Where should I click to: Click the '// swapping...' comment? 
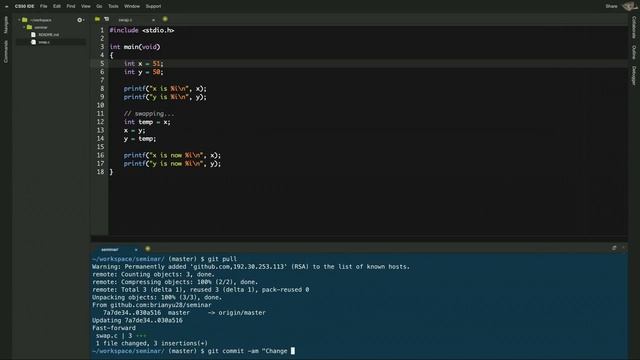(x=149, y=113)
